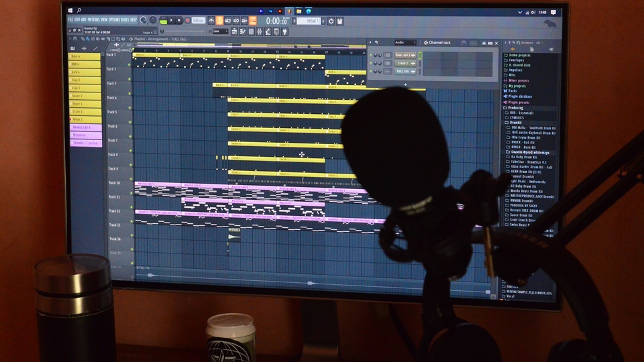This screenshot has height=362, width=644.
Task: Click the time display 0:00:00
Action: pyautogui.click(x=278, y=21)
